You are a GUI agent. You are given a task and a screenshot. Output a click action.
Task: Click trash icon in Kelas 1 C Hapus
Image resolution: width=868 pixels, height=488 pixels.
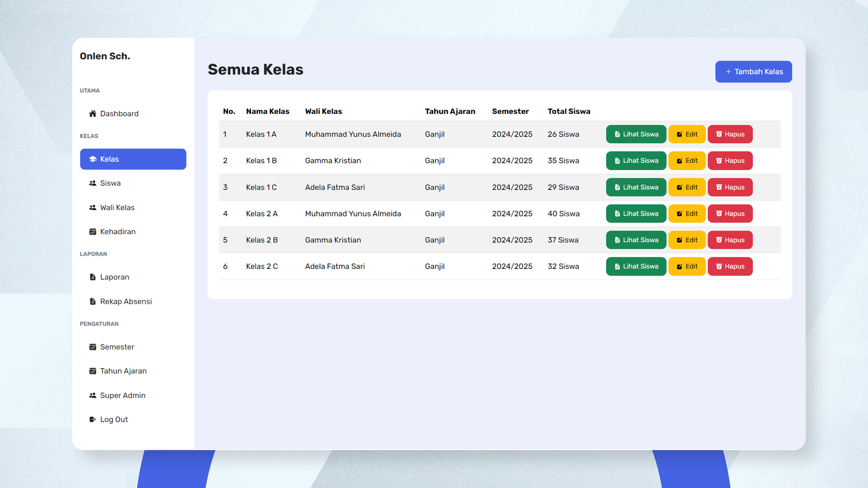719,187
